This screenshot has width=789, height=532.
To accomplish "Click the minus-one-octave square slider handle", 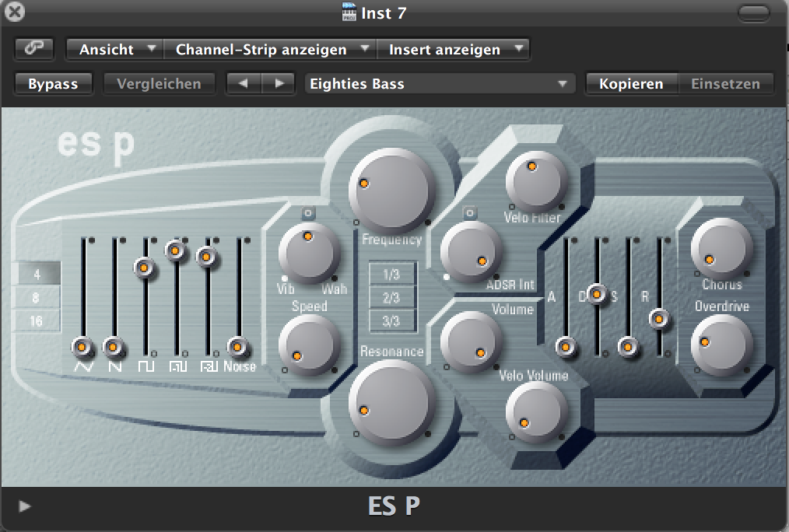I will [x=175, y=250].
